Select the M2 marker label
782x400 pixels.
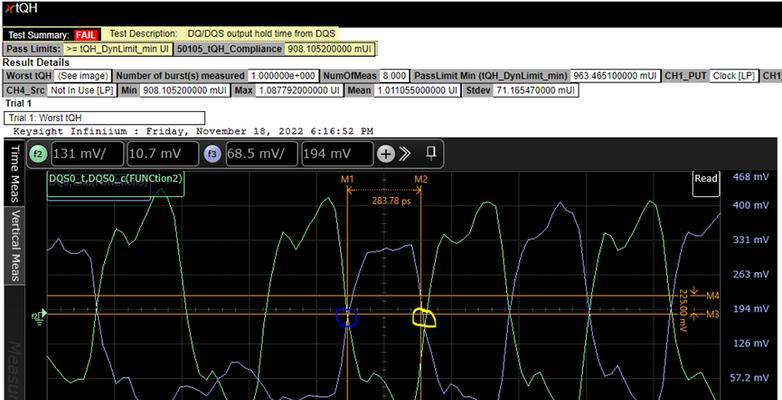[x=421, y=179]
